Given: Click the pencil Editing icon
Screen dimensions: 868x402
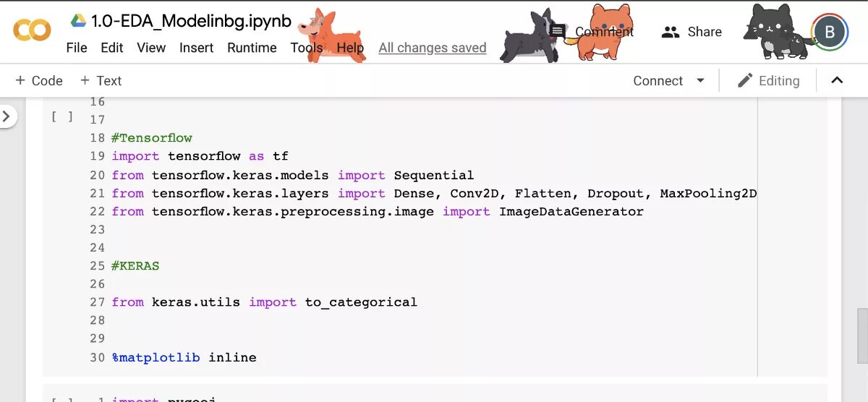Looking at the screenshot, I should pos(745,80).
